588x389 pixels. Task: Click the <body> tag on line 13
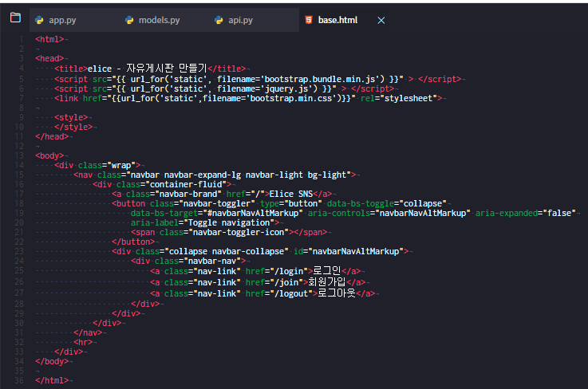(x=49, y=155)
